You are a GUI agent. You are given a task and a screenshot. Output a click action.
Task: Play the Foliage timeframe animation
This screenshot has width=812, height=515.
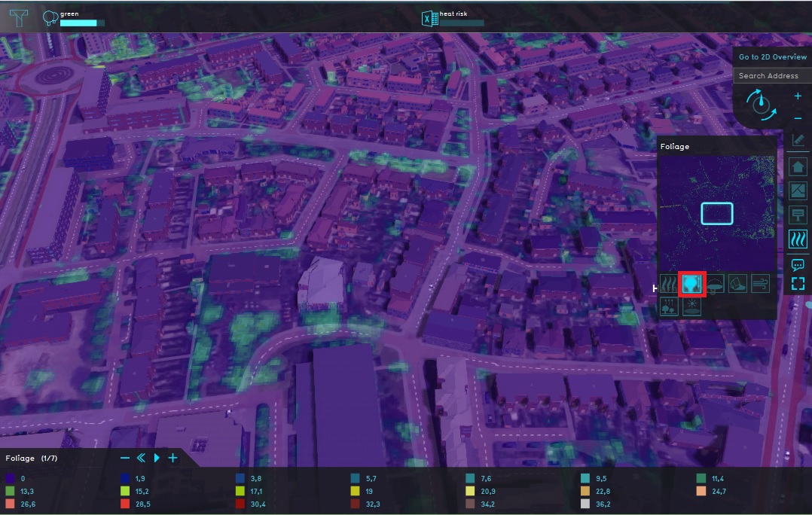[x=157, y=458]
